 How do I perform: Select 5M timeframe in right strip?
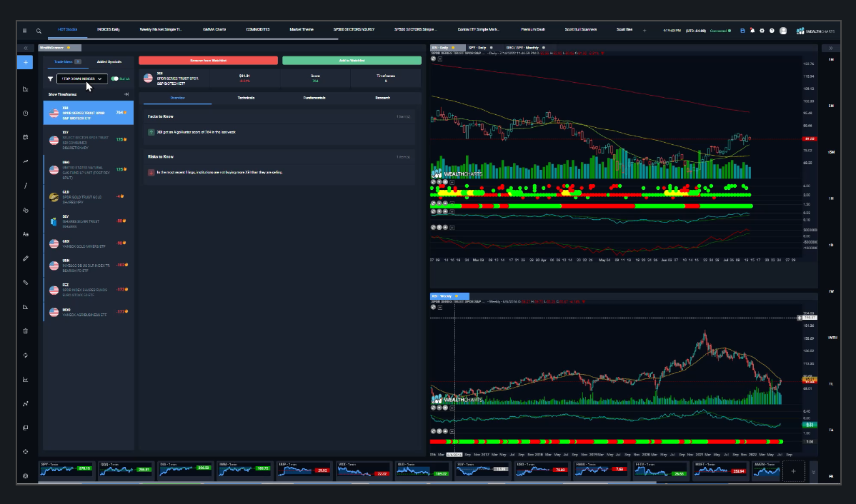pyautogui.click(x=831, y=106)
